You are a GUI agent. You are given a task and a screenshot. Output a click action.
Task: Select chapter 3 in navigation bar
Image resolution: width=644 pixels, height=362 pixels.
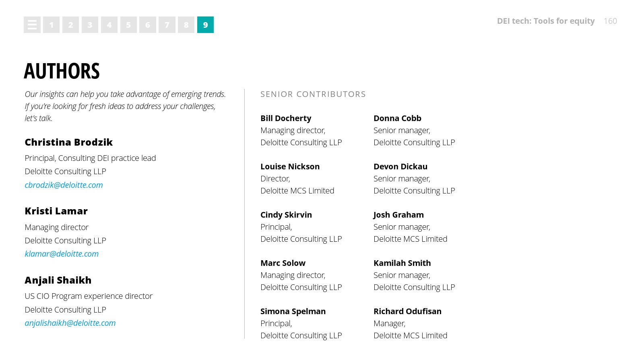tap(90, 25)
